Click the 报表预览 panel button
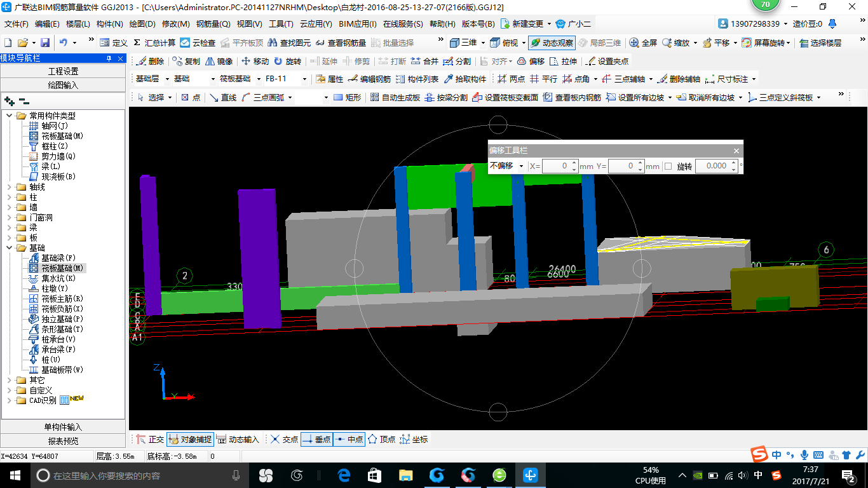Viewport: 868px width, 488px height. click(63, 441)
